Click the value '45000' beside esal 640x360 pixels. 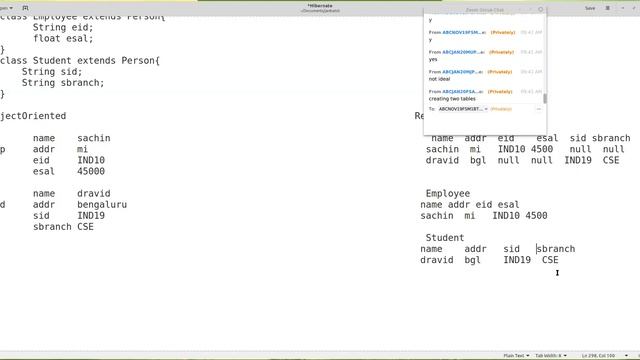pos(91,171)
